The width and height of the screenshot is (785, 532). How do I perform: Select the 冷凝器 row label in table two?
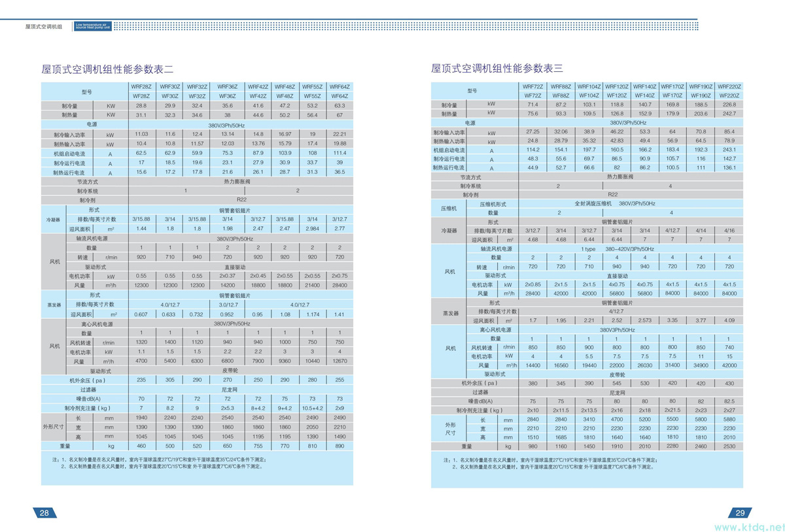click(53, 220)
